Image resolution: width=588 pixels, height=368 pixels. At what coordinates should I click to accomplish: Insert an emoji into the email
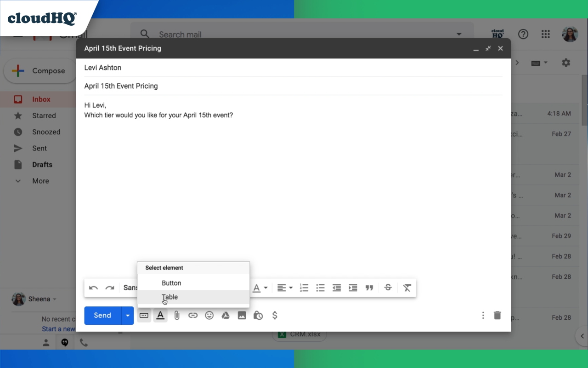pos(209,315)
